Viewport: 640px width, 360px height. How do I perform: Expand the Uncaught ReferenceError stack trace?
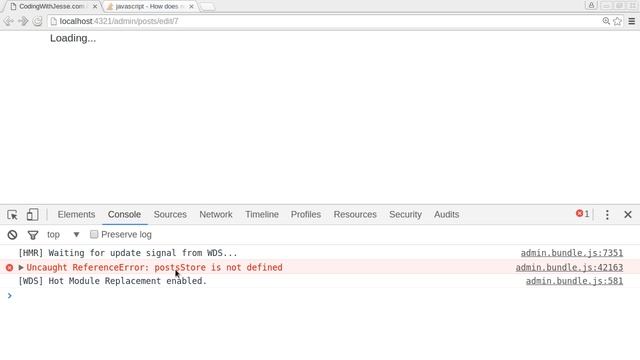coord(21,268)
